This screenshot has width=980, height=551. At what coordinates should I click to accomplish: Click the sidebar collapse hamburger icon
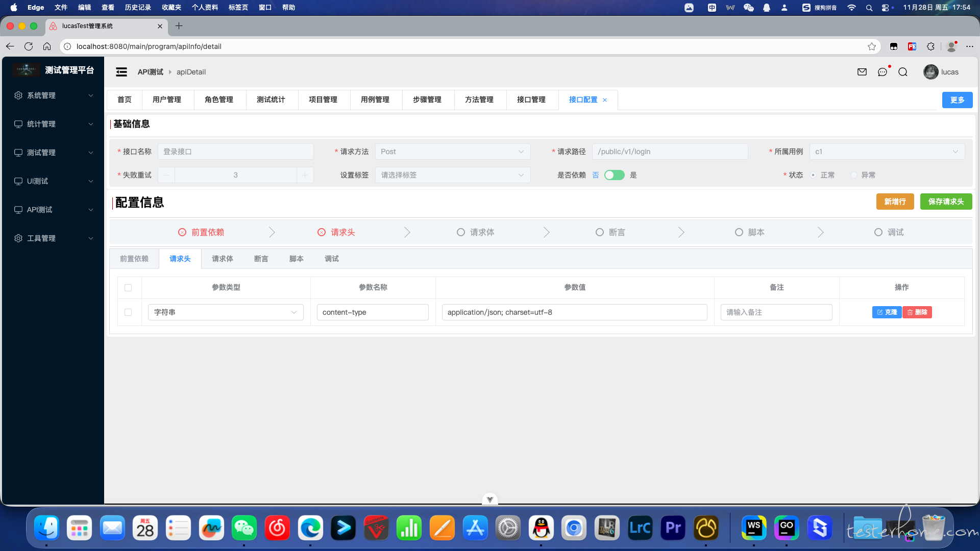[x=121, y=72]
